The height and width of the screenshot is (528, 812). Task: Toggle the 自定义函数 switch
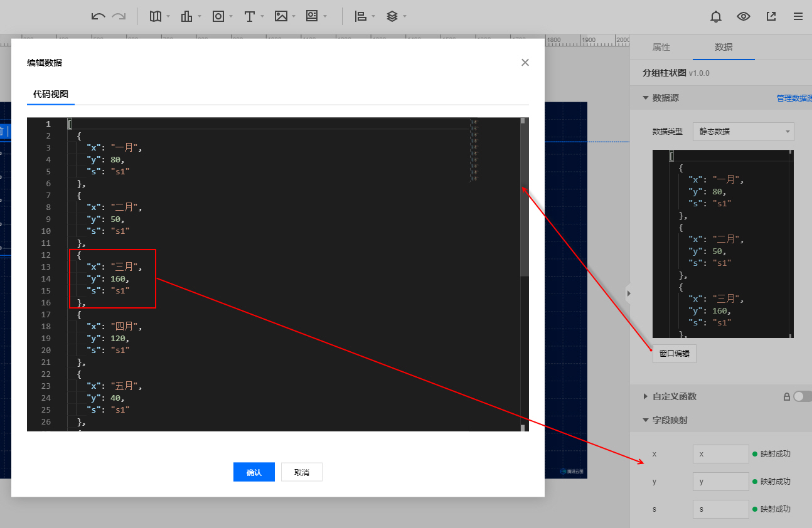[x=803, y=396]
